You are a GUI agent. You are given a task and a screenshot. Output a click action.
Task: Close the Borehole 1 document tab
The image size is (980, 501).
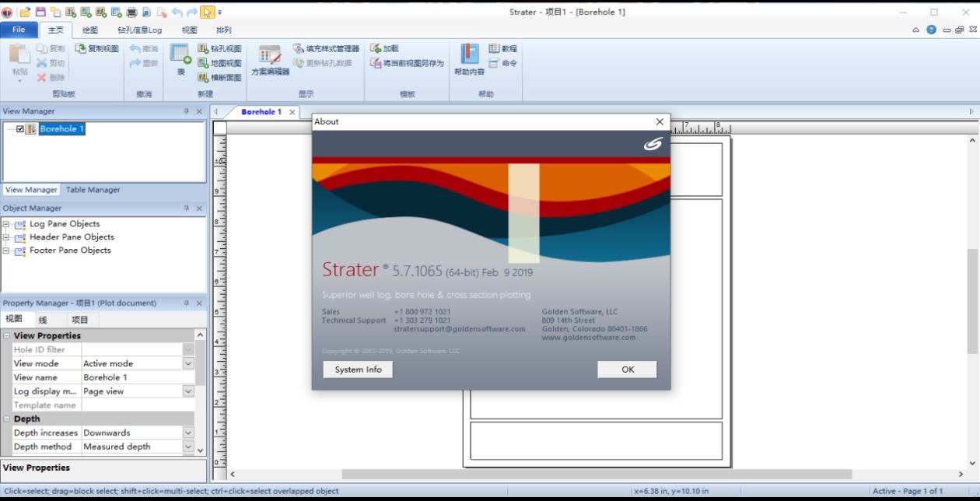292,112
